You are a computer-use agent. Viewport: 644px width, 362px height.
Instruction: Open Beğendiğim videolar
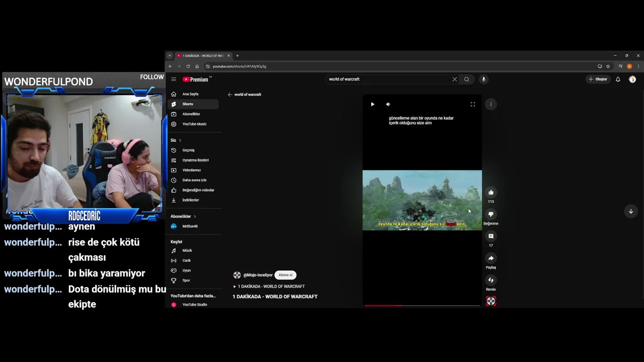(x=193, y=190)
